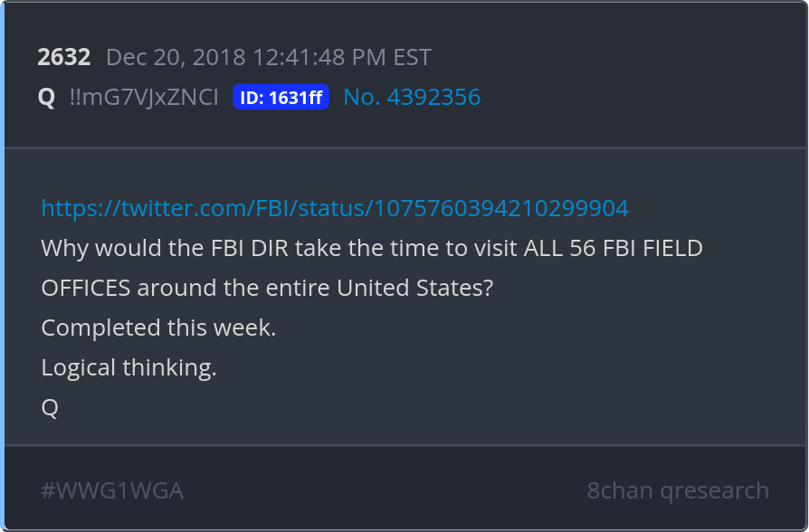Click the 'Logical thinking.' line

(x=128, y=367)
